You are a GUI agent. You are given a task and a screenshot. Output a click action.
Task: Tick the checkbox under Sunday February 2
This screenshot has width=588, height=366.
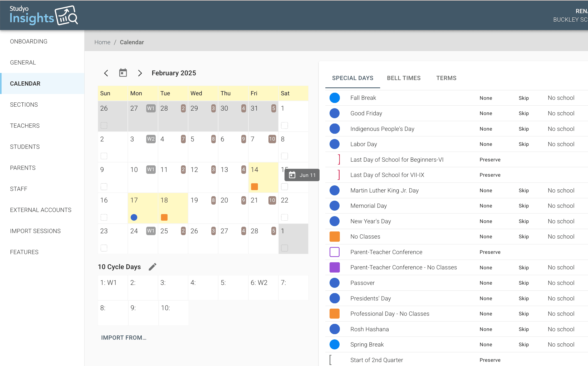click(104, 156)
